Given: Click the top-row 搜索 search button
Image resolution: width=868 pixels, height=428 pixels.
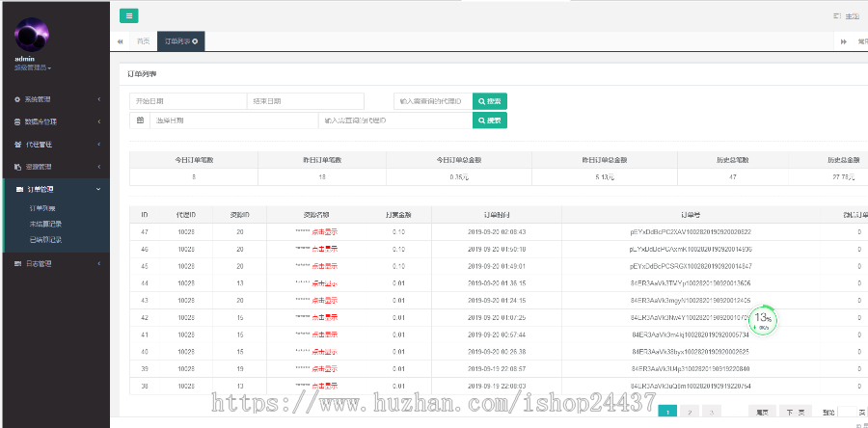Looking at the screenshot, I should click(490, 101).
